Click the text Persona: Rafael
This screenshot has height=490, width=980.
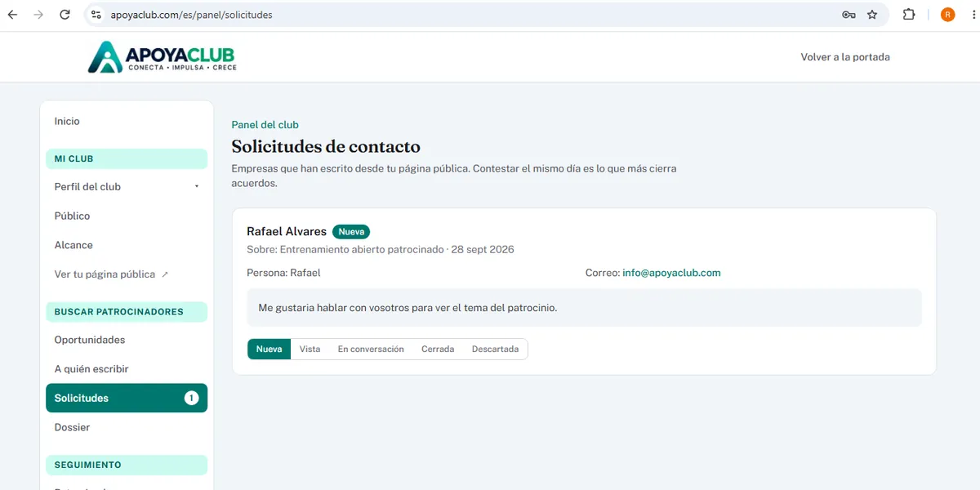point(283,273)
